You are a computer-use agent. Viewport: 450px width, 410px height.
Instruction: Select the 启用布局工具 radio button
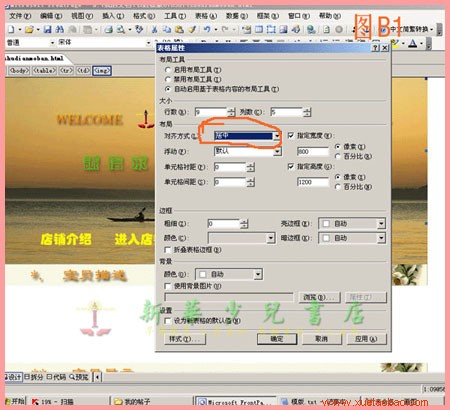pos(168,70)
